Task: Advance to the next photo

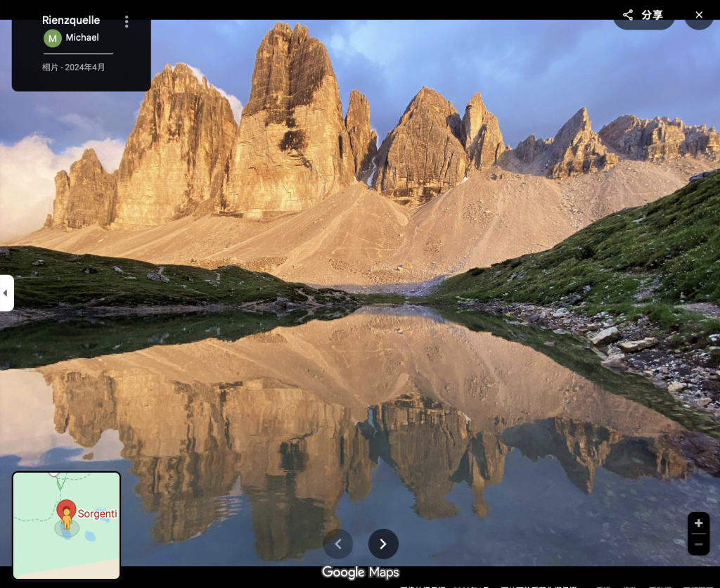Action: [x=383, y=544]
